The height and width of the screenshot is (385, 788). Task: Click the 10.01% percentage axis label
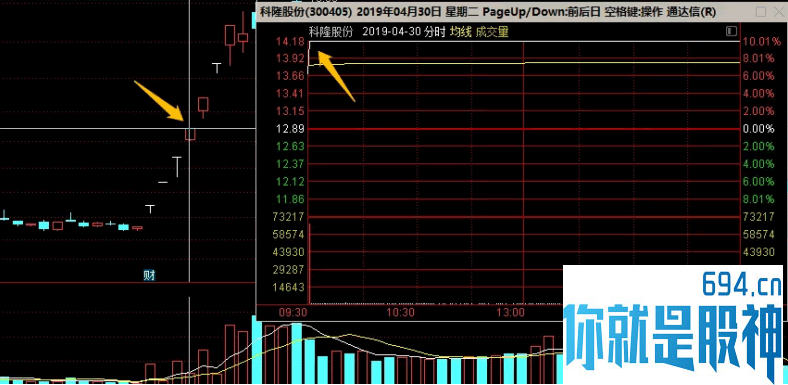pos(758,41)
